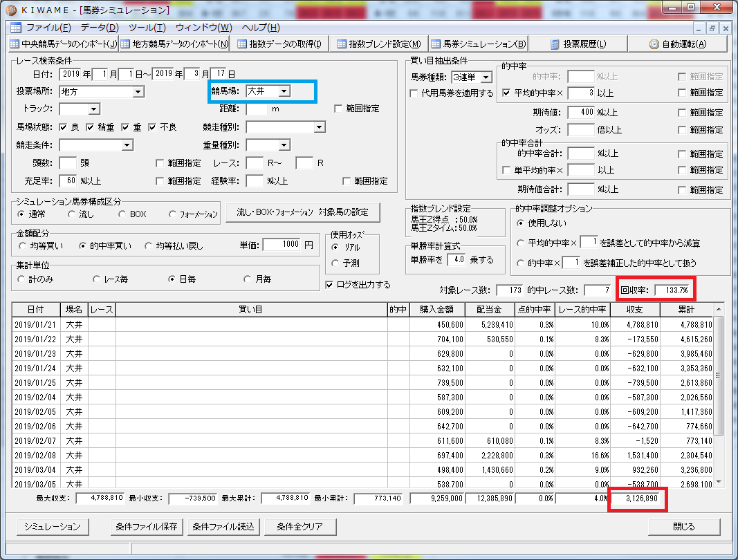Viewport: 738px width, 560px height.
Task: Enable 代用馬券を適用する checkbox
Action: [414, 93]
